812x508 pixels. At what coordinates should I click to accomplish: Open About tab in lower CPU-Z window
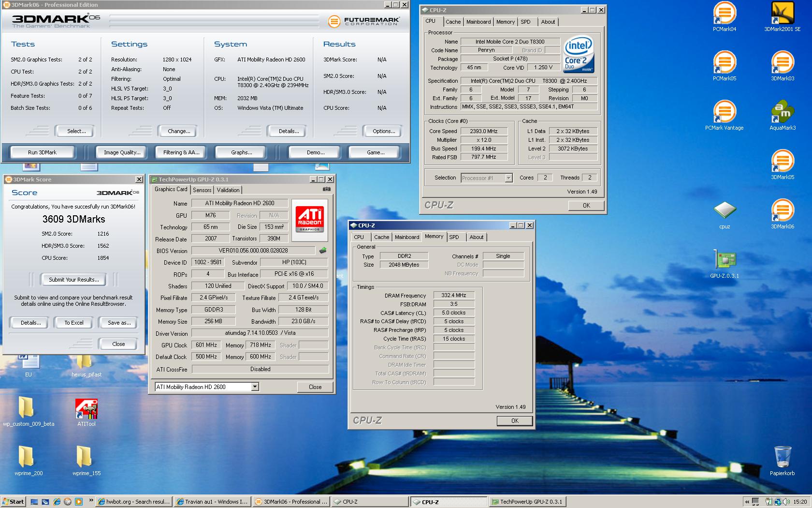point(476,237)
